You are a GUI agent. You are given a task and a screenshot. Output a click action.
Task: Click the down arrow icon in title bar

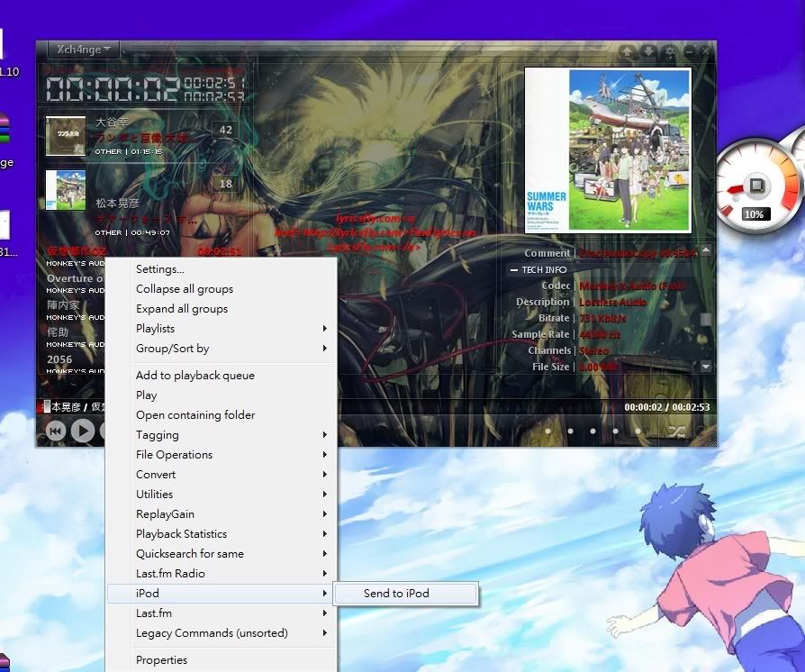tap(648, 51)
